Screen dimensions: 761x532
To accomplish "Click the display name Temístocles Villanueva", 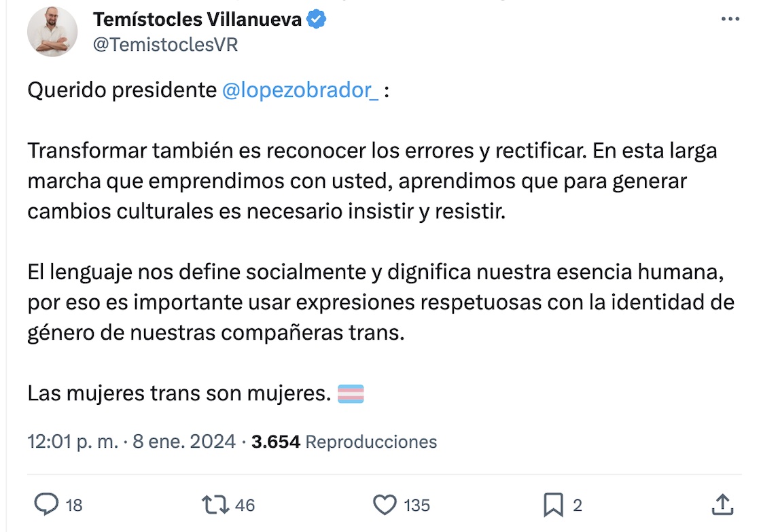I will (x=197, y=20).
